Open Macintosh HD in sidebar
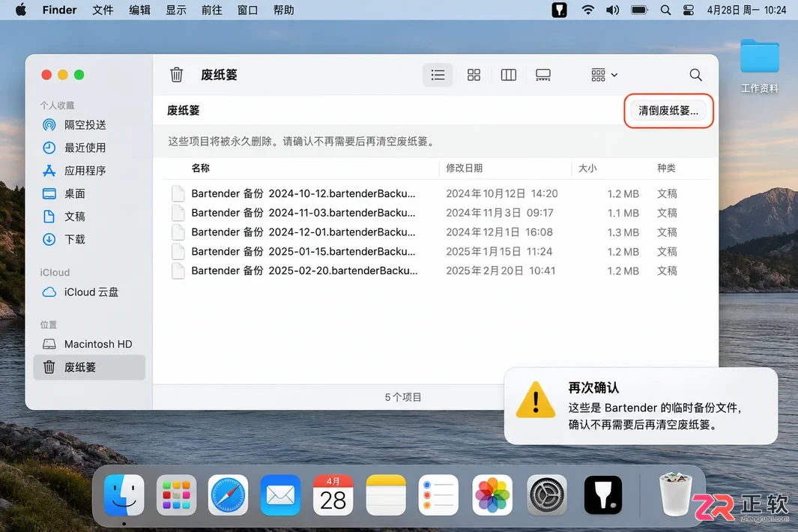Image resolution: width=798 pixels, height=532 pixels. coord(89,344)
